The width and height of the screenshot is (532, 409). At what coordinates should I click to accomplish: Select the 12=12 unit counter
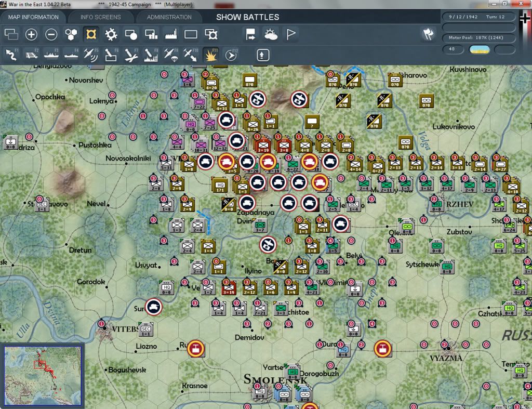click(220, 144)
